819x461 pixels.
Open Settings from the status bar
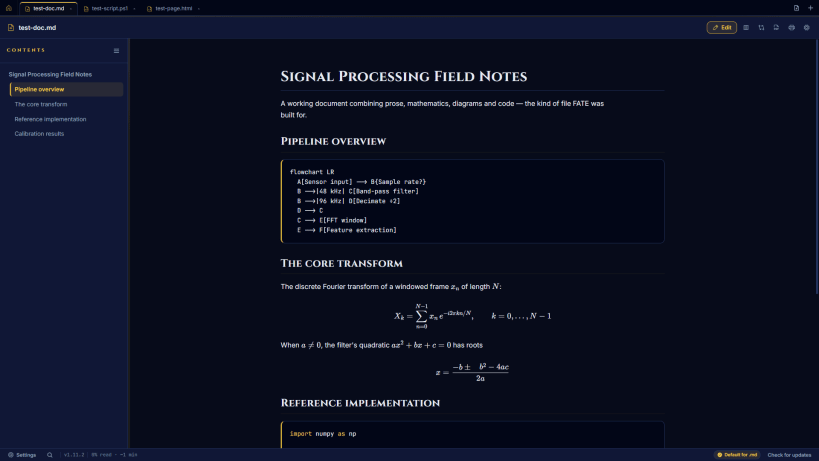22,455
